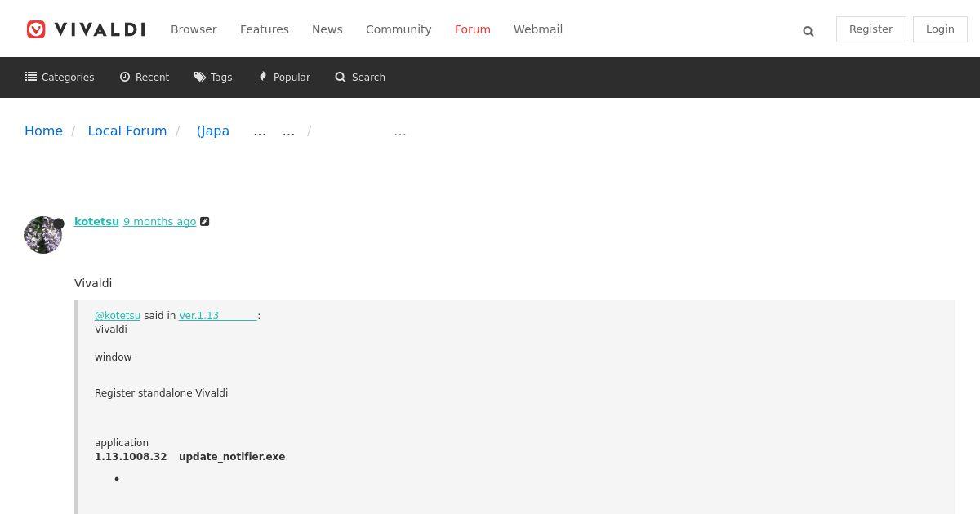Go to the Home breadcrumb
This screenshot has width=980, height=514.
(43, 131)
